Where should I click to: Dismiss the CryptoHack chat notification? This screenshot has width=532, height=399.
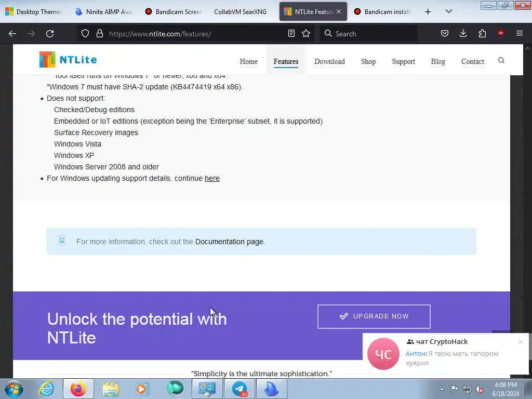(521, 342)
